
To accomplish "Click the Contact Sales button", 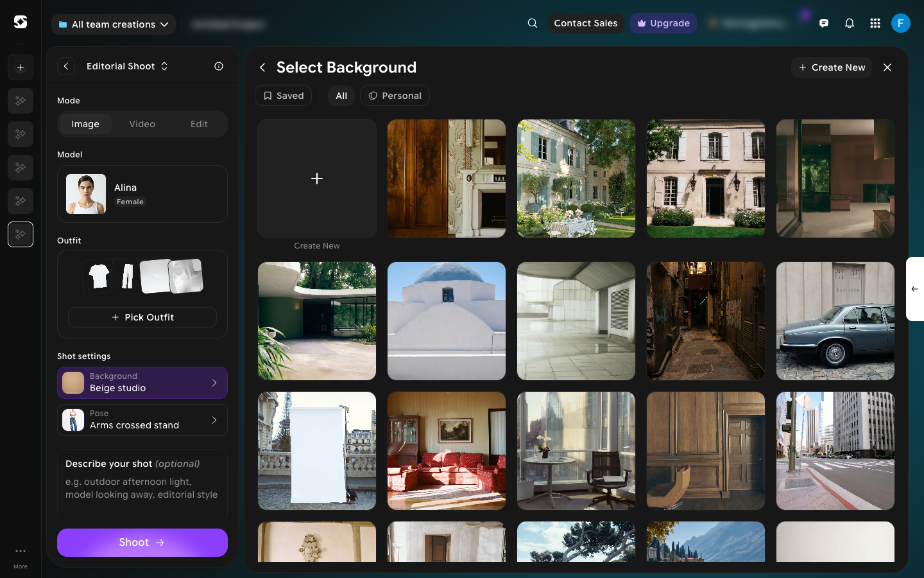I will (586, 23).
